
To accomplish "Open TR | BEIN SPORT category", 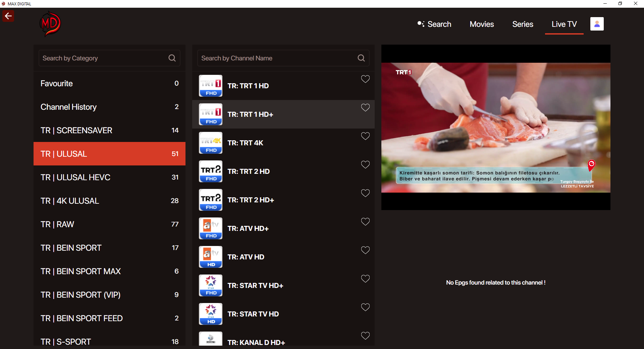I will (x=109, y=248).
